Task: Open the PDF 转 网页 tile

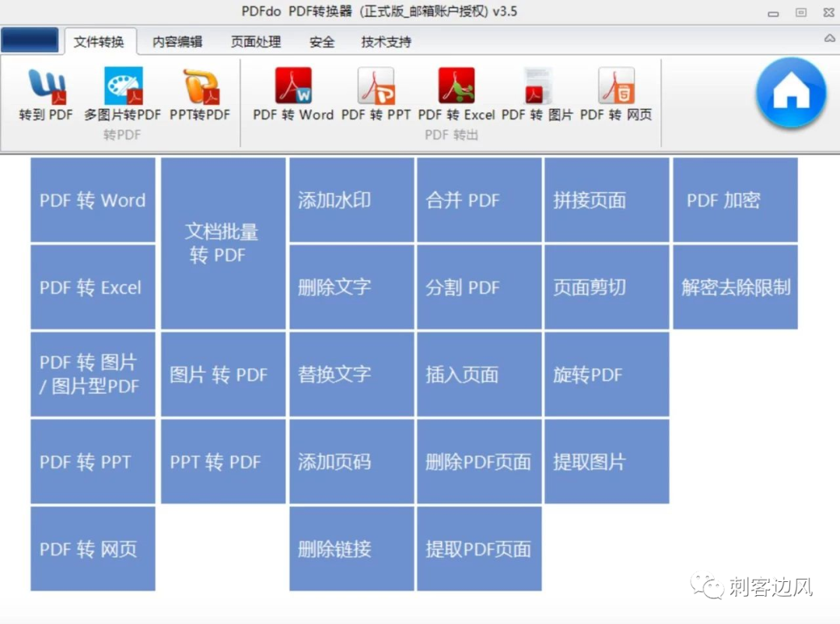Action: [93, 549]
